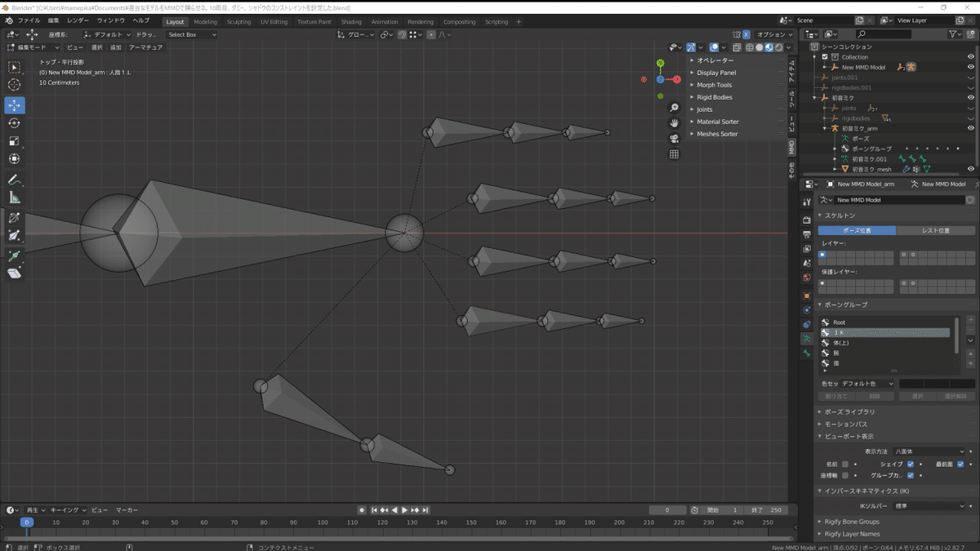
Task: Uncheck the グループカ.. checkbox
Action: click(911, 475)
